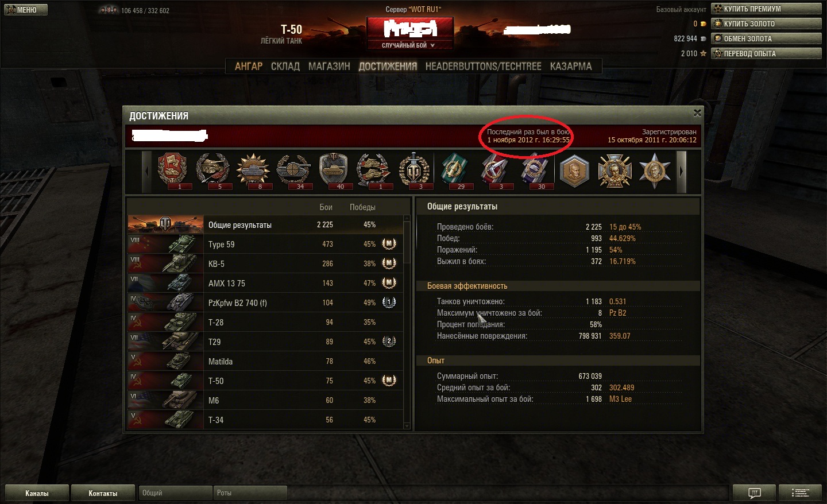Select the shield medal with count 40
827x504 pixels.
point(334,170)
